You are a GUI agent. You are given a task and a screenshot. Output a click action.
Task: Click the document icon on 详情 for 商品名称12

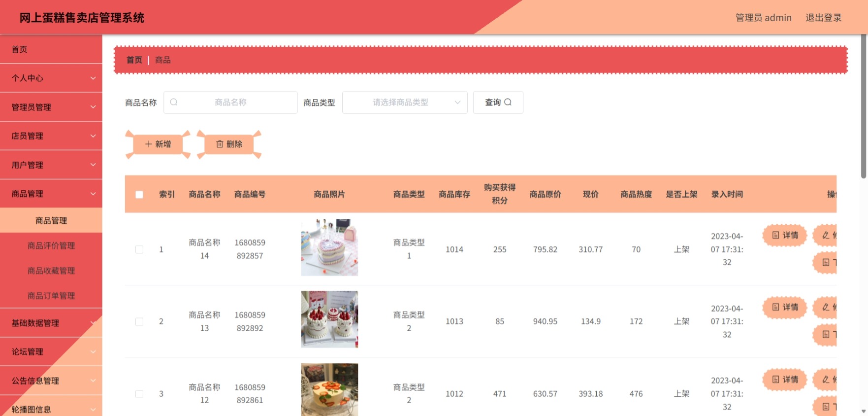point(776,380)
